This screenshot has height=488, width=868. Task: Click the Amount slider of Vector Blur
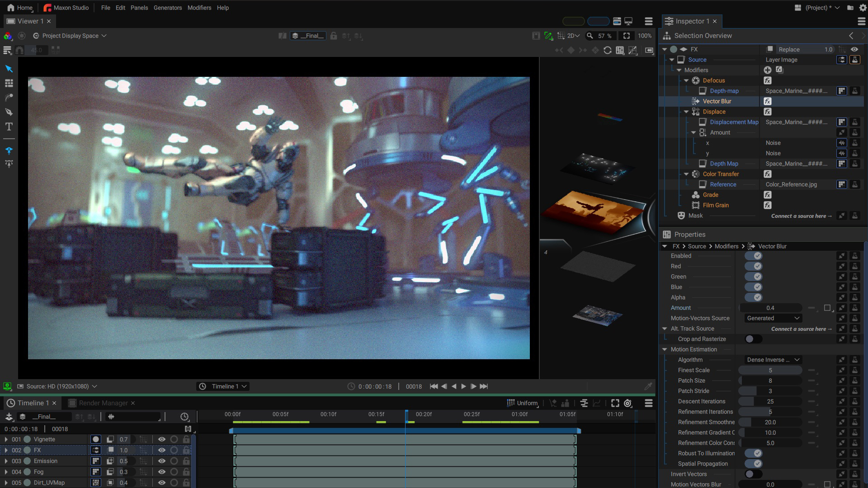coord(770,308)
